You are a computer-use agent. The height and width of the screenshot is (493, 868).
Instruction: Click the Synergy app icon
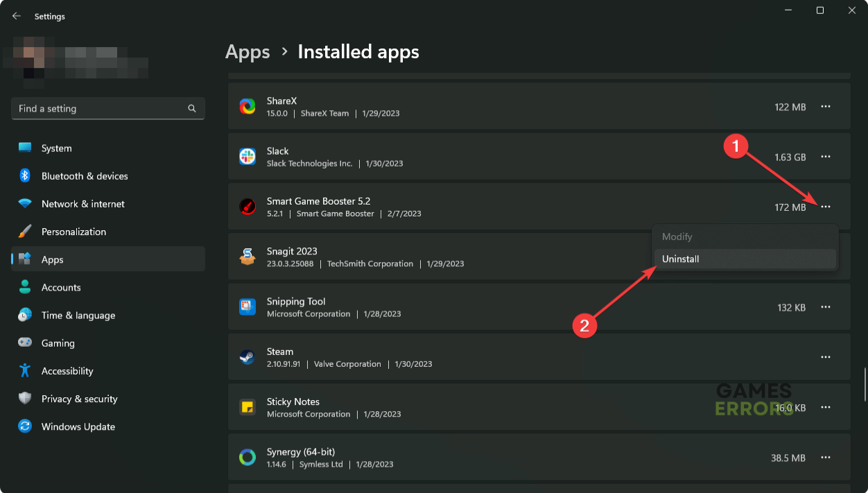[x=248, y=458]
